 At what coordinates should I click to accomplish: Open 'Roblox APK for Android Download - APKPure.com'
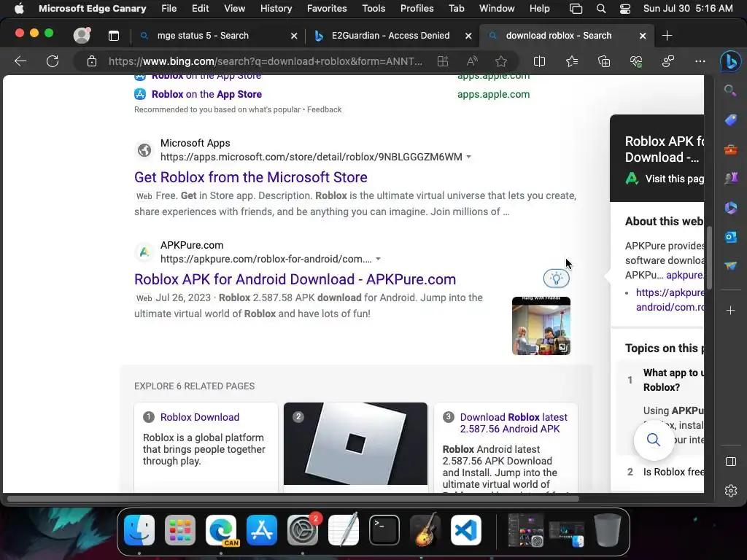point(295,279)
